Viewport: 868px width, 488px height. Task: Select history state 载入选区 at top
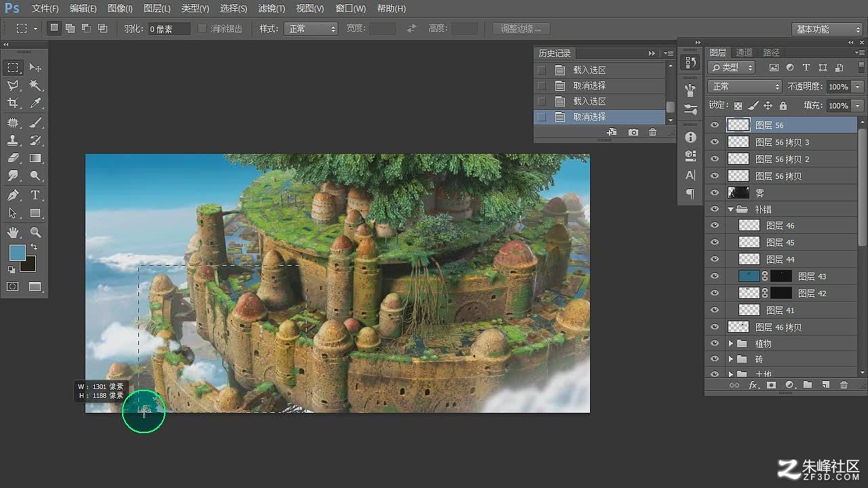(x=599, y=70)
